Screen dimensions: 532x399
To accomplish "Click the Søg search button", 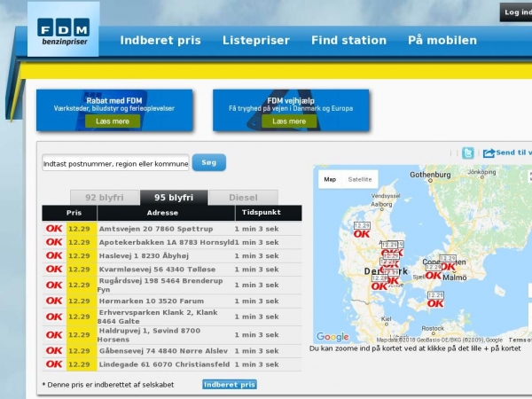I will tap(209, 162).
